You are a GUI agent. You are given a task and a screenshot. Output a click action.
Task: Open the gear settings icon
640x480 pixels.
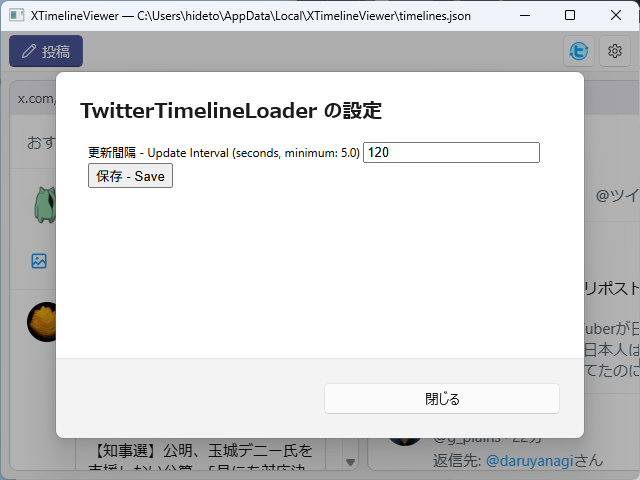(x=615, y=51)
